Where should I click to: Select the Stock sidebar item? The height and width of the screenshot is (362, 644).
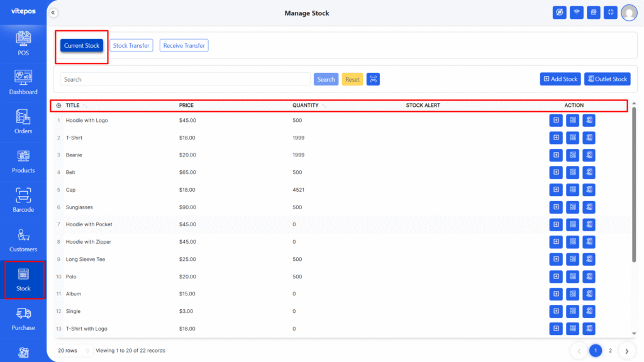pos(23,280)
